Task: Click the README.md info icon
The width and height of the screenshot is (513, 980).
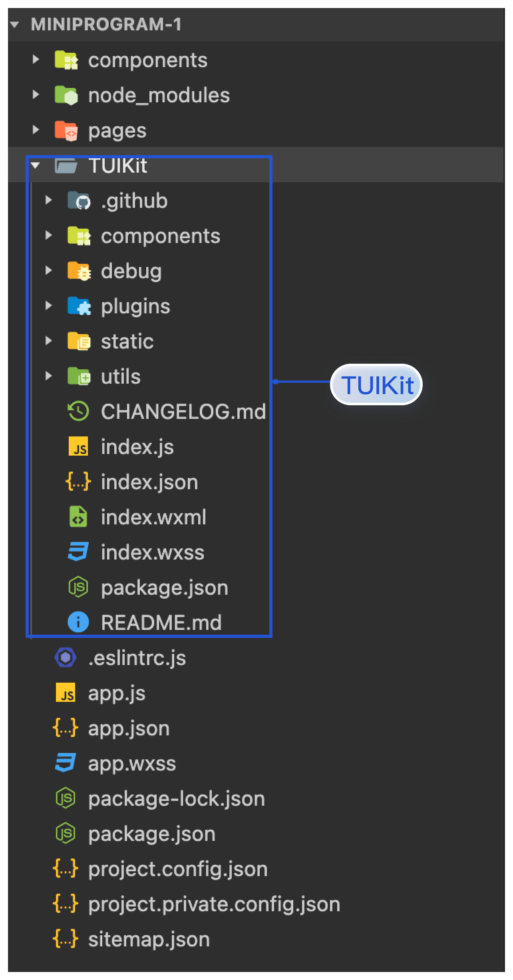Action: [78, 622]
